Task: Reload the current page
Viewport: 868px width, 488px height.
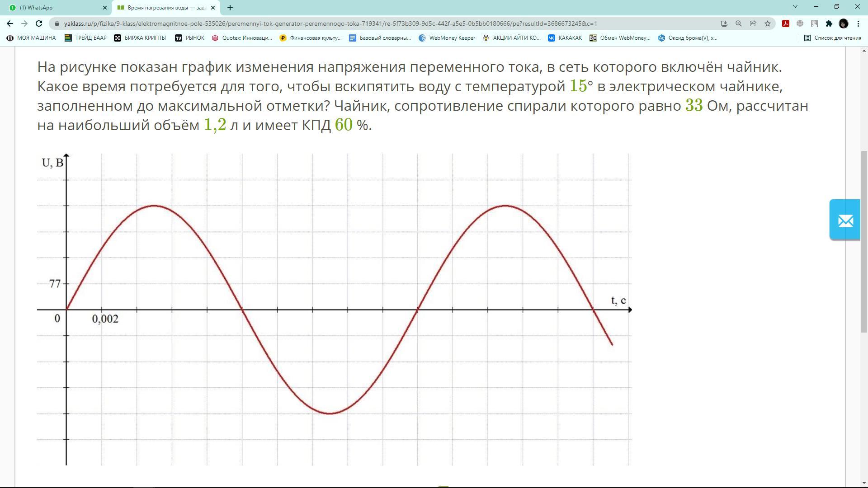Action: coord(39,23)
